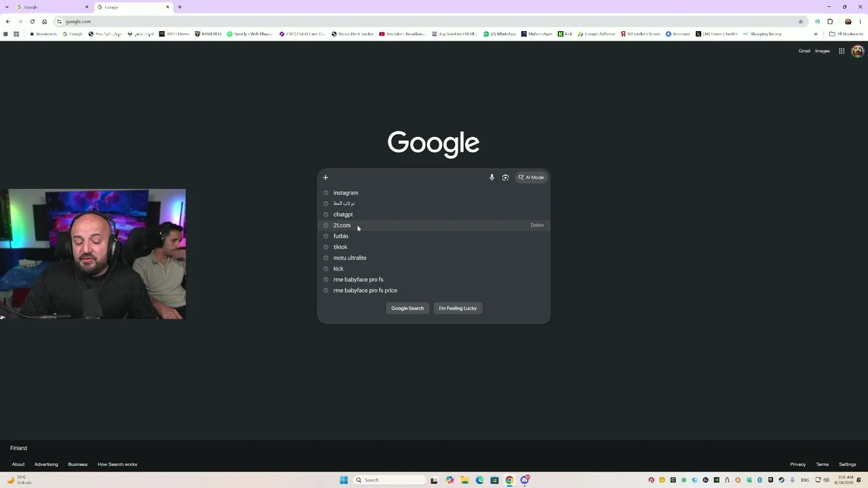Screen dimensions: 868x488
Task: Click the Chrome icon in the taskbar
Action: (509, 480)
